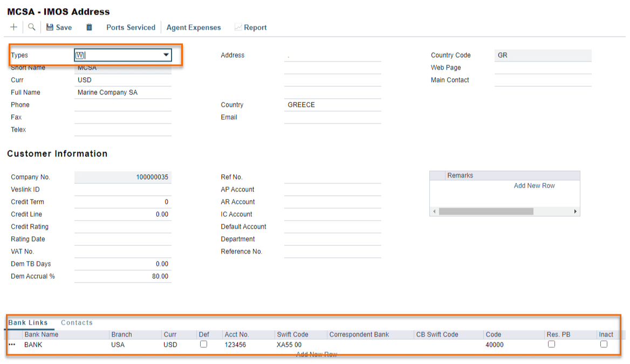Click the plus icon to add new address

coord(14,27)
